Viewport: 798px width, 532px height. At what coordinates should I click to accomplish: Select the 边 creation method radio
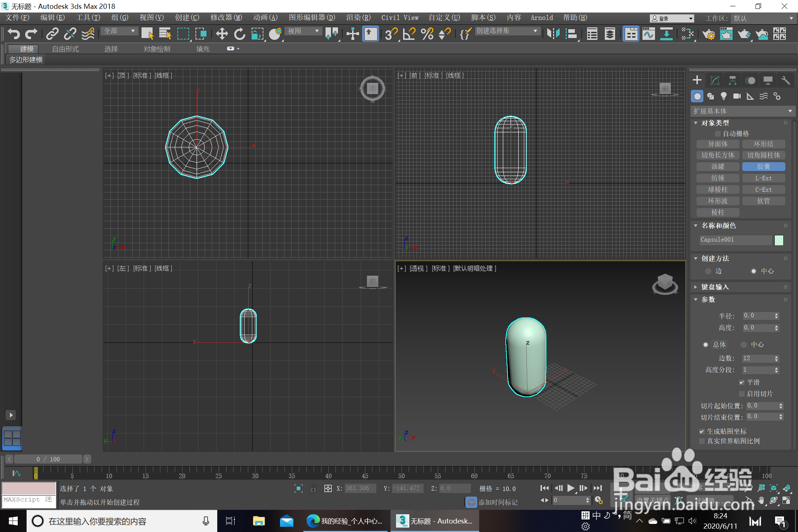pyautogui.click(x=708, y=271)
